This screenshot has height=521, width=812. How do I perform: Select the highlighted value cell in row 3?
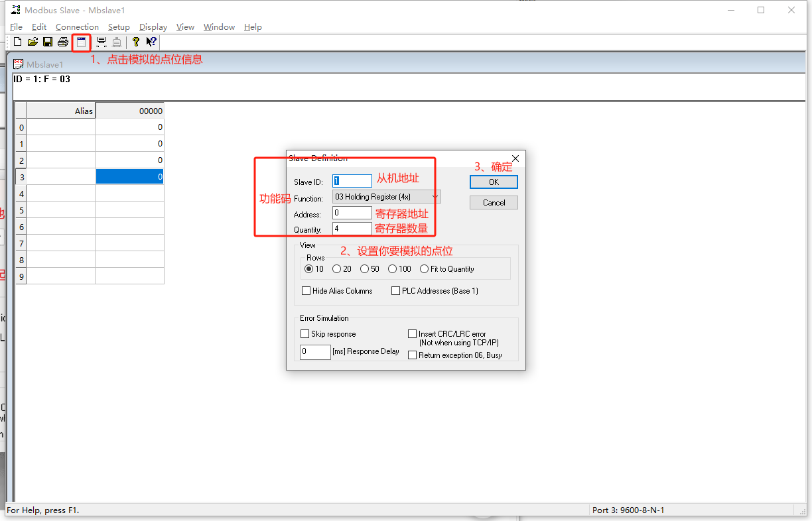[130, 177]
